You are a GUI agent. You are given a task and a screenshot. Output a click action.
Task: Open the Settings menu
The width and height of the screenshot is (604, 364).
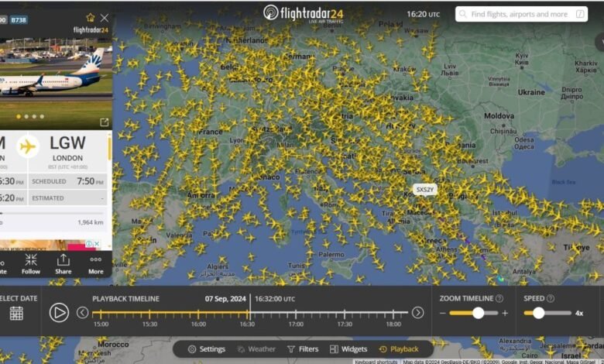click(206, 349)
